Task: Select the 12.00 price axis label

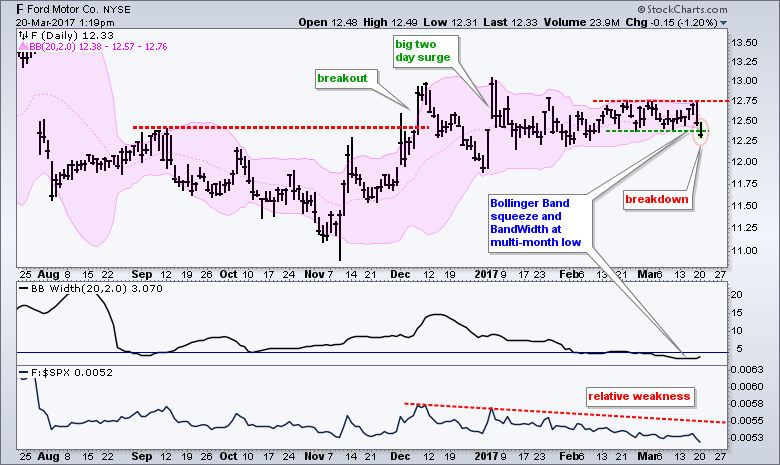Action: tap(744, 162)
